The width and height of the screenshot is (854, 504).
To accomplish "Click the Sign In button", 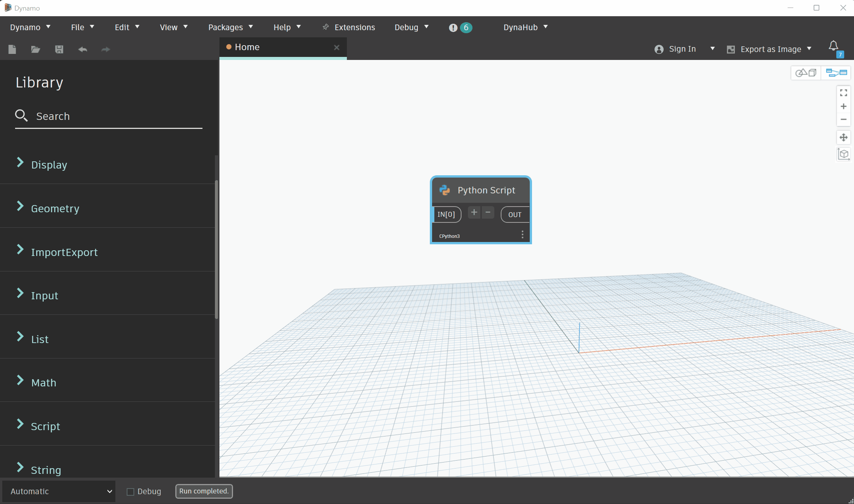I will click(676, 49).
